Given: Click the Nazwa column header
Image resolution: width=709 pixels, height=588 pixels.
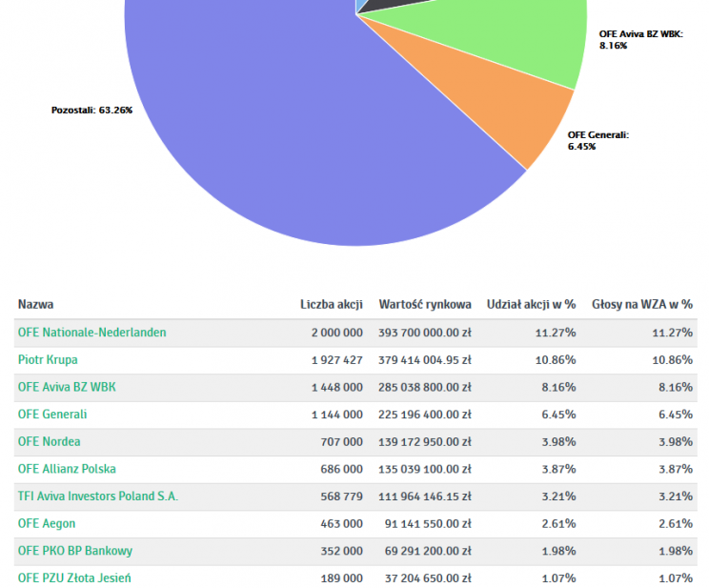Looking at the screenshot, I should (x=35, y=305).
